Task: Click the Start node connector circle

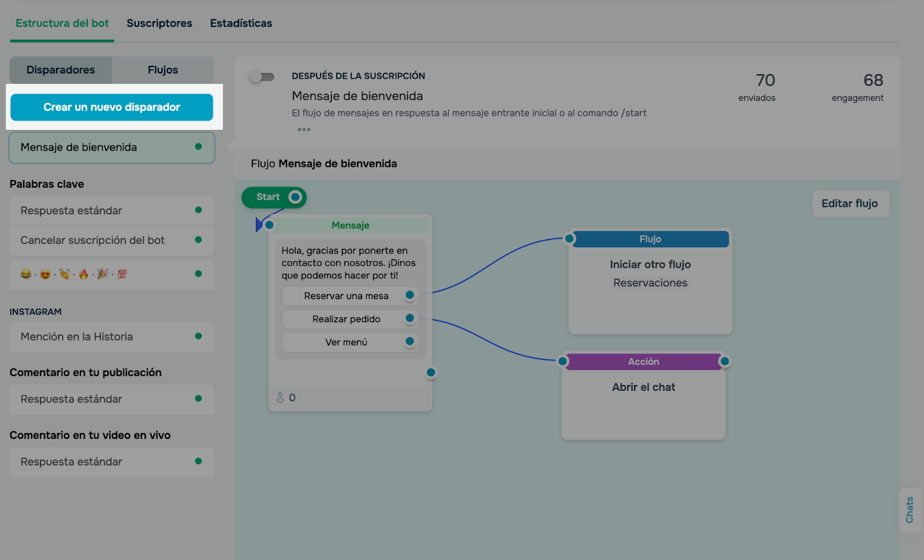Action: tap(295, 197)
